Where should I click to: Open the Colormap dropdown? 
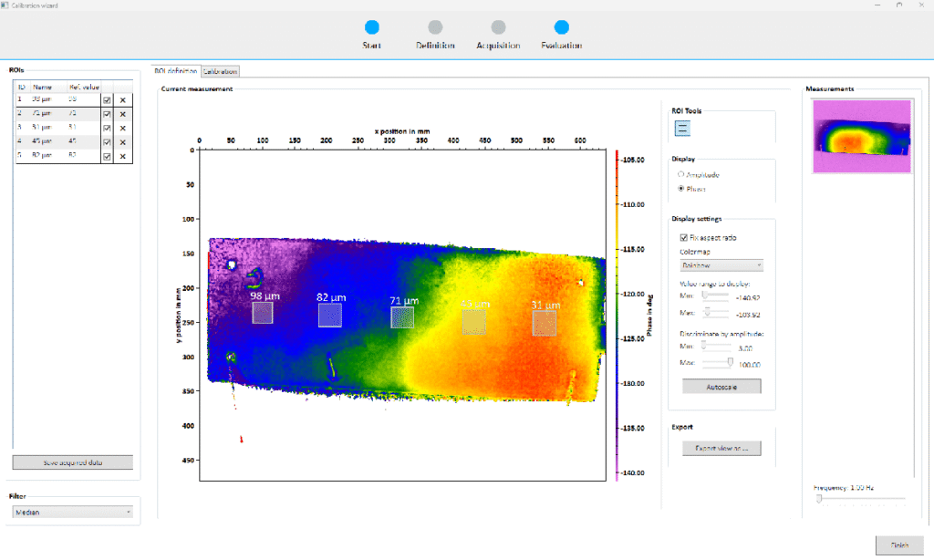coord(721,265)
